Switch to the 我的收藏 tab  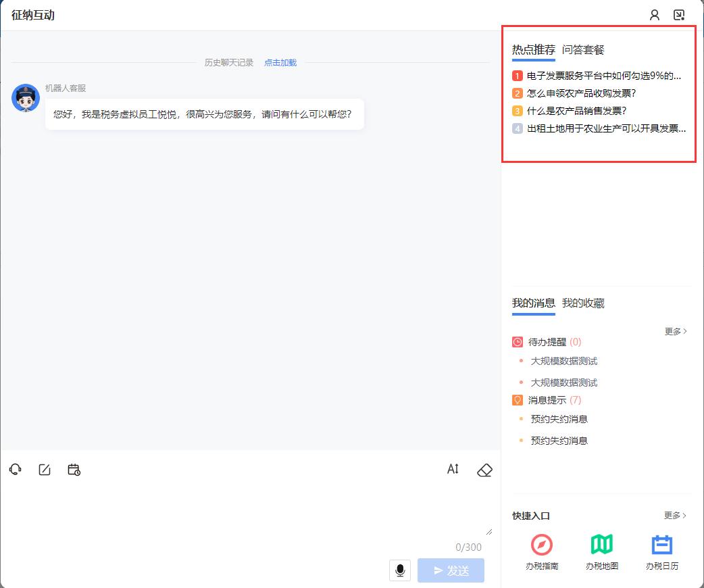coord(582,303)
